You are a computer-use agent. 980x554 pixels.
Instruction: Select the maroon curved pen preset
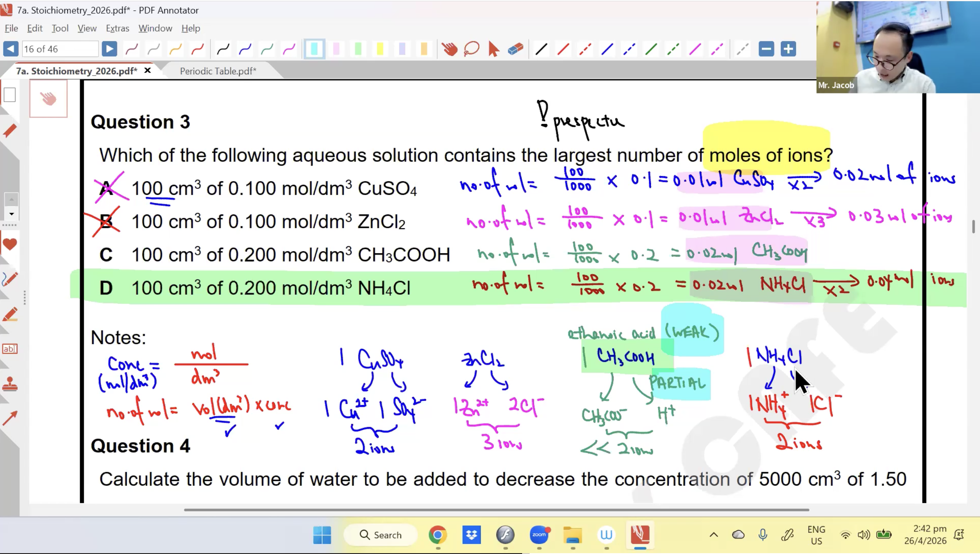pos(132,49)
